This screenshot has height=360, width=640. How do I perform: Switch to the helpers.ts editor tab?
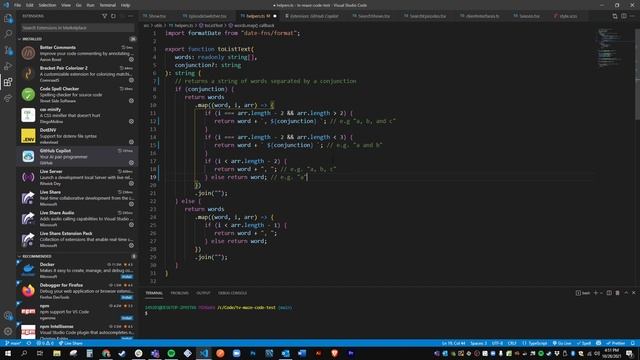pyautogui.click(x=258, y=16)
